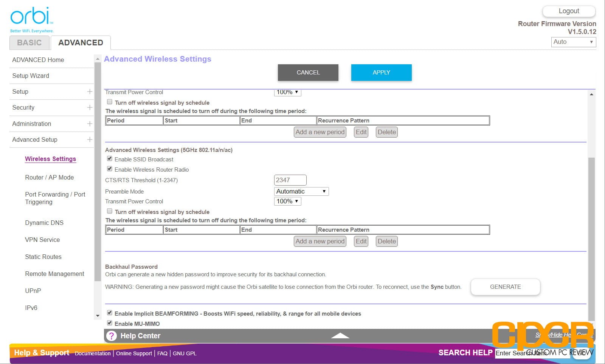Viewport: 605px width, 364px height.
Task: Open Dynamic DNS settings
Action: point(44,223)
